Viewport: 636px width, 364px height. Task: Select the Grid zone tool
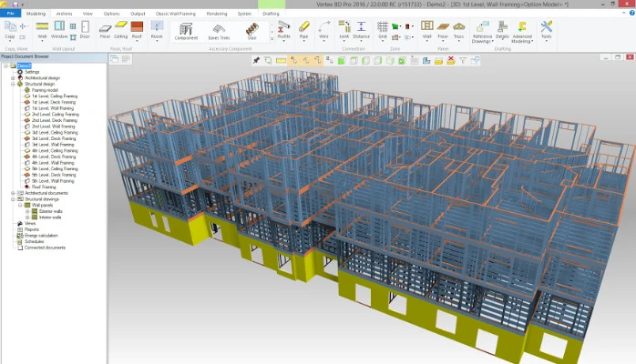[383, 30]
